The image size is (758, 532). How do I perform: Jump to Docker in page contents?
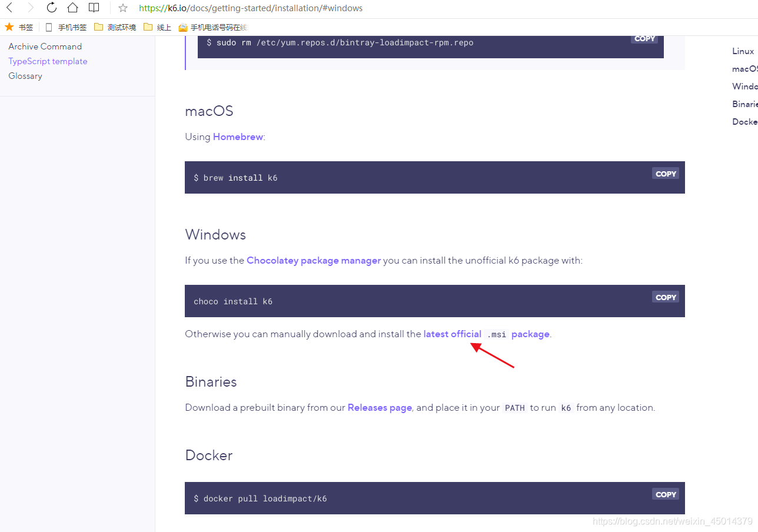click(x=744, y=122)
